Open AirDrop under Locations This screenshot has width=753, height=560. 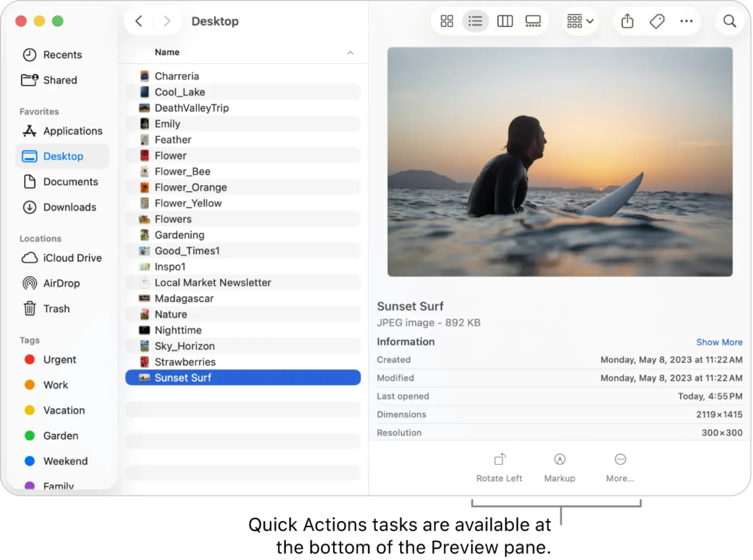62,283
